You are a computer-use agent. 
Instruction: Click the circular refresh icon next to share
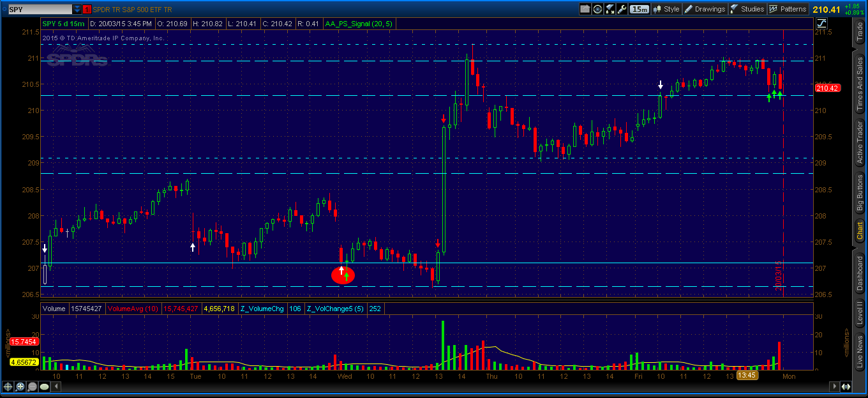coord(597,9)
